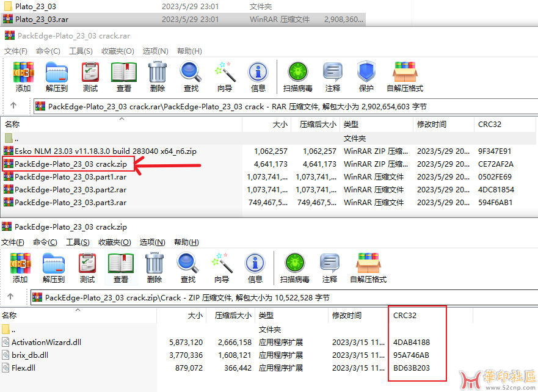
Task: Open 收藏夹(O) menu in crack.zip window
Action: click(115, 242)
